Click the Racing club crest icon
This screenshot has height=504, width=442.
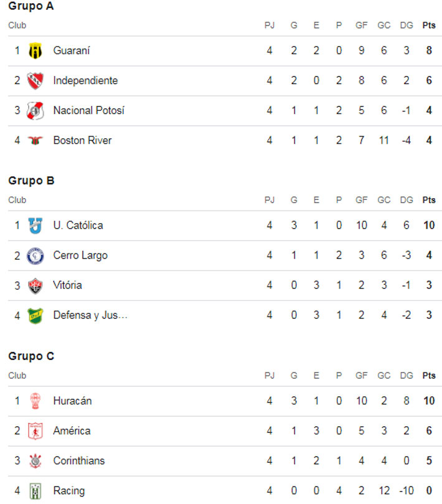point(35,491)
